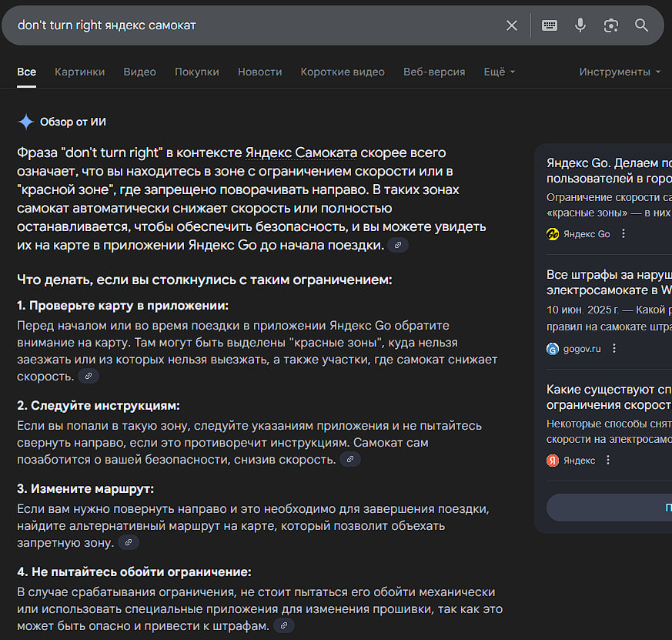Image resolution: width=672 pixels, height=640 pixels.
Task: Click the heading Что делать, если вы столкнулись
Action: 205,280
